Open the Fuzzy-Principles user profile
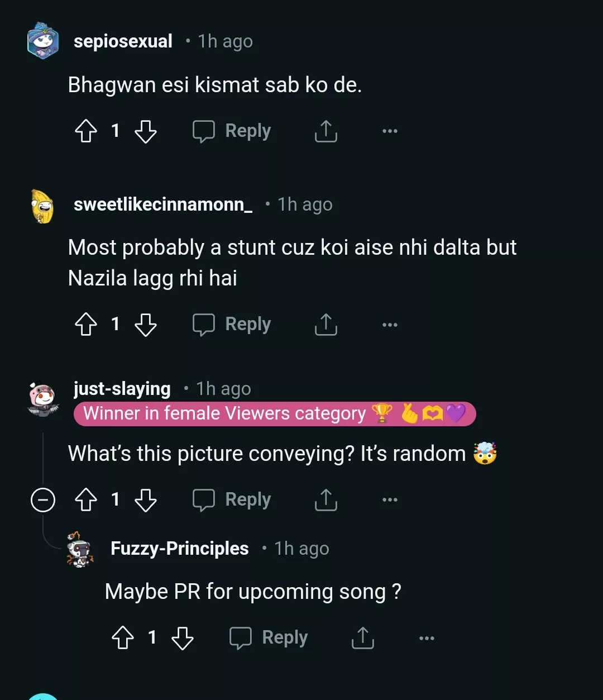Viewport: 603px width, 700px height. click(179, 549)
